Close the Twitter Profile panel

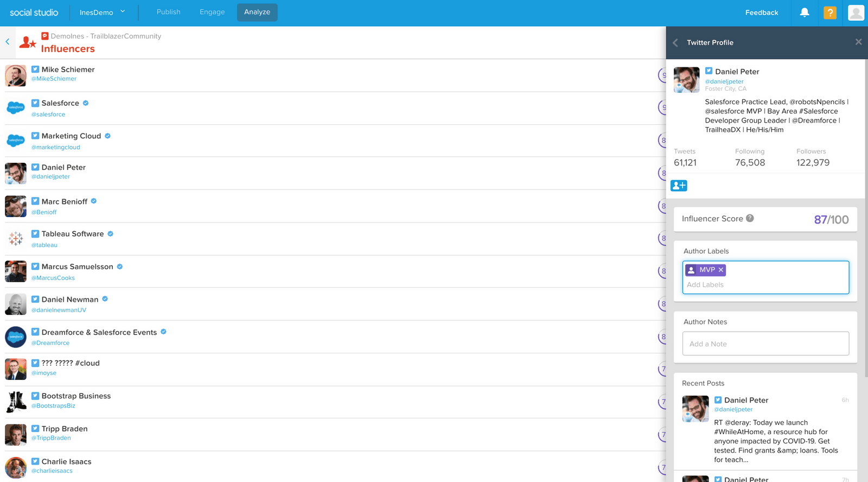[858, 42]
